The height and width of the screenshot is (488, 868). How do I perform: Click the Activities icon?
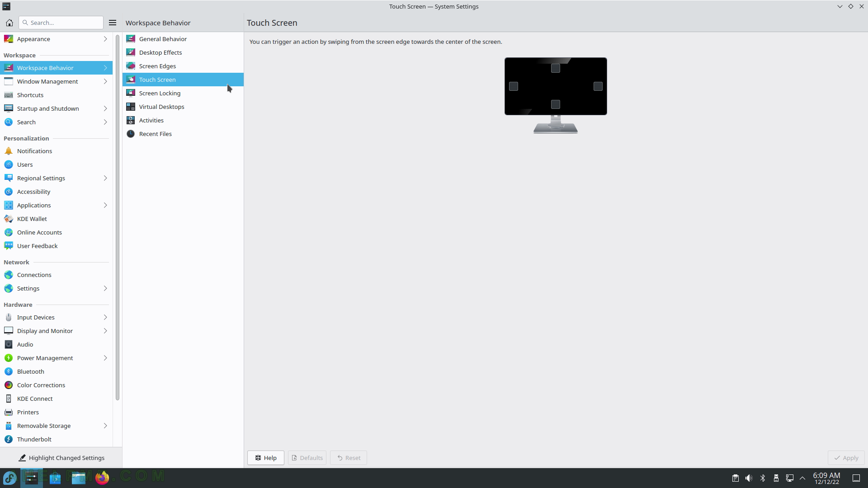pos(131,120)
